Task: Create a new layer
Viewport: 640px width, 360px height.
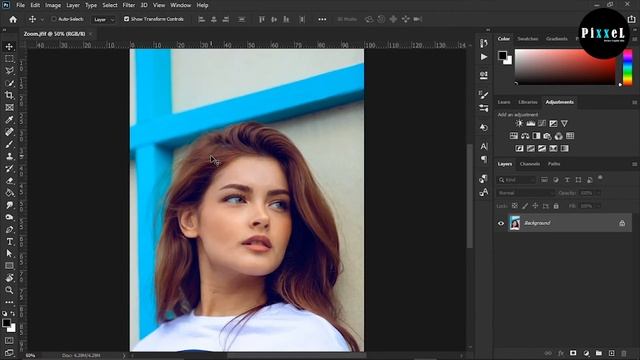Action: tap(611, 353)
